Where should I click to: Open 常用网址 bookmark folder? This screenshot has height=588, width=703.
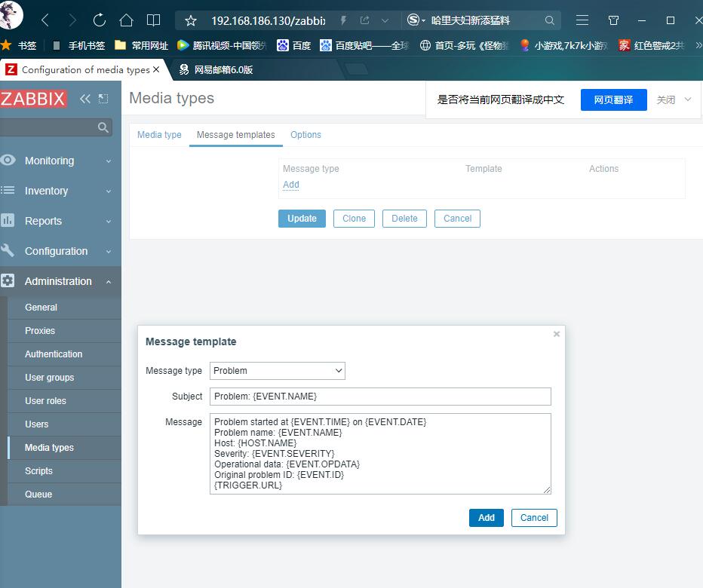(x=141, y=45)
